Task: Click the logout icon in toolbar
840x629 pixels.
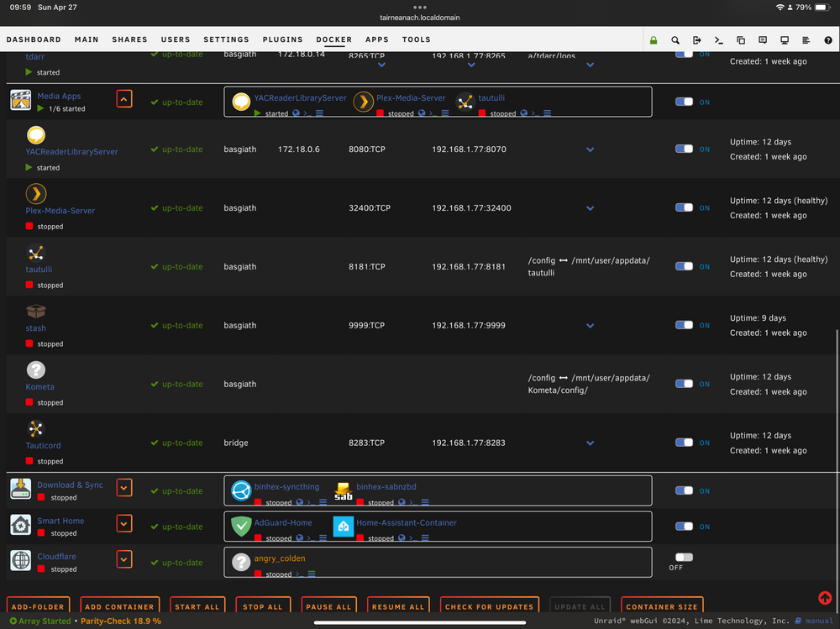Action: [696, 40]
